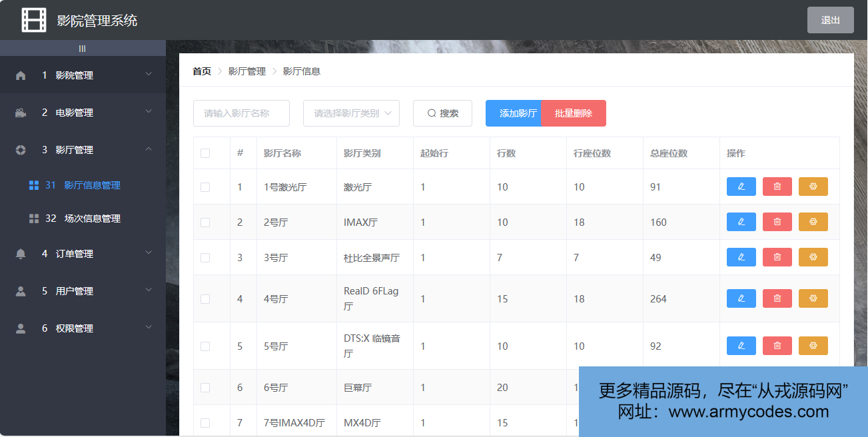Click the home icon beside 影院管理

pos(21,75)
